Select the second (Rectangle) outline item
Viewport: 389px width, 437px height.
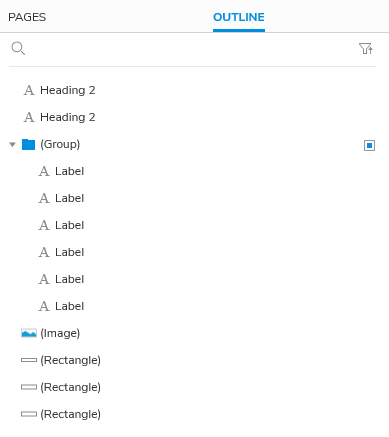point(70,387)
